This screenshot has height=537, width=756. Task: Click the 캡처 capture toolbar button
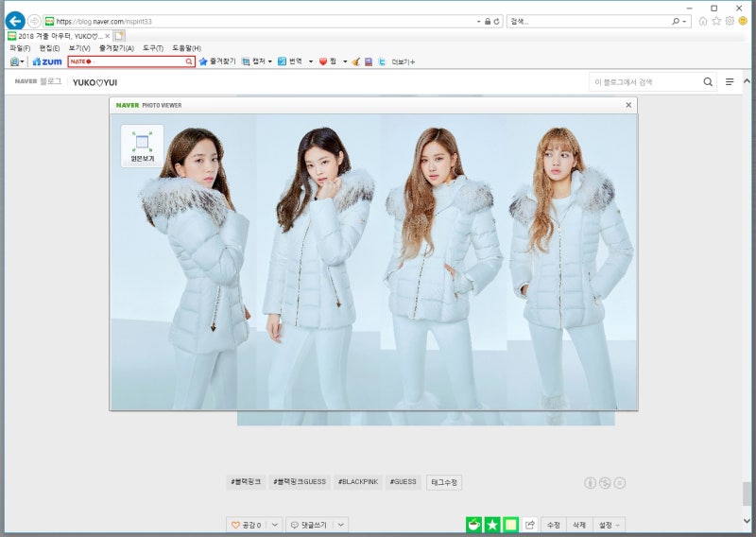click(x=253, y=61)
